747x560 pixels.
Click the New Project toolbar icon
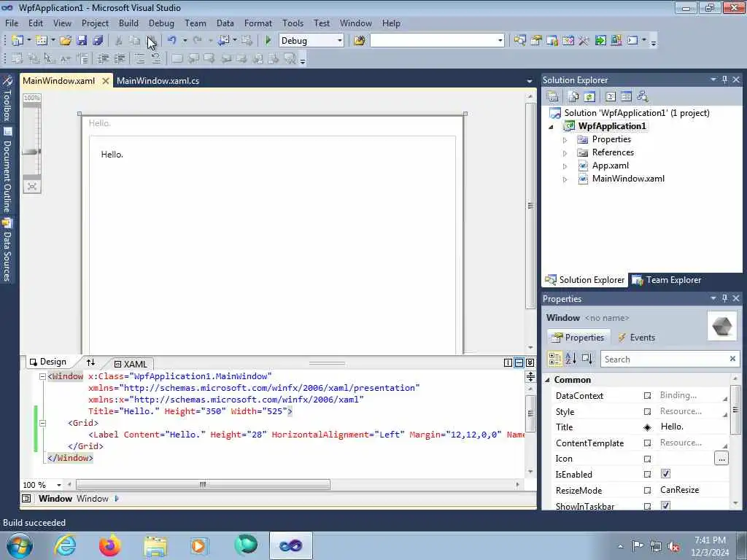(x=18, y=41)
